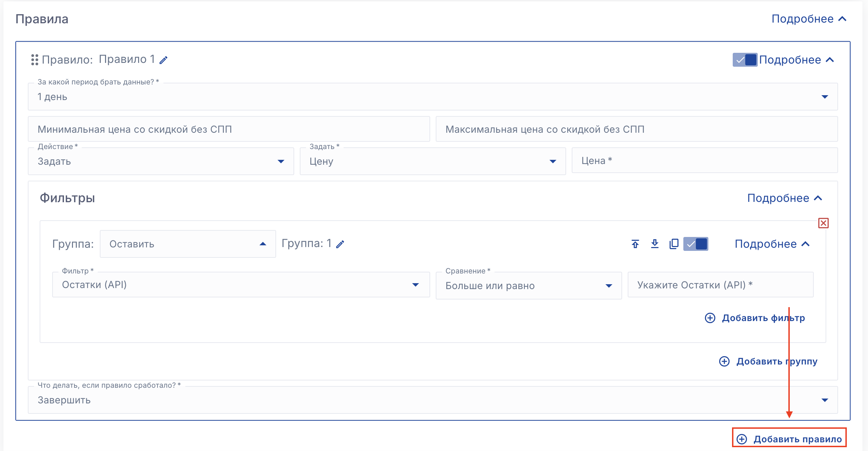Image resolution: width=868 pixels, height=451 pixels.
Task: Open the Действие dropdown set to Задать
Action: click(x=161, y=161)
